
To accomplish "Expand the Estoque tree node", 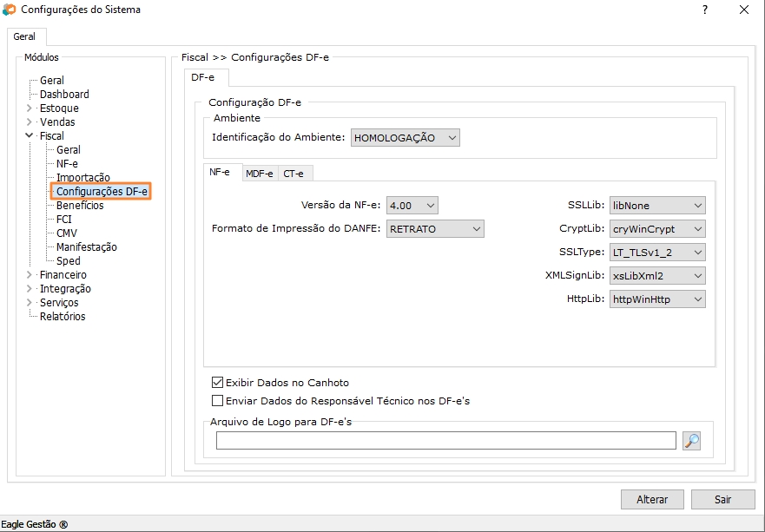I will (30, 108).
